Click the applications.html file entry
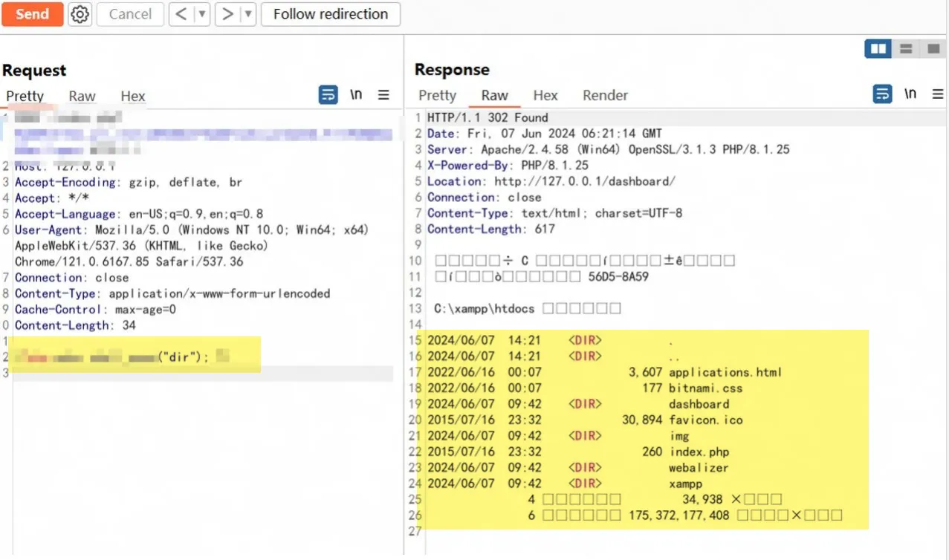The height and width of the screenshot is (560, 949). click(725, 372)
